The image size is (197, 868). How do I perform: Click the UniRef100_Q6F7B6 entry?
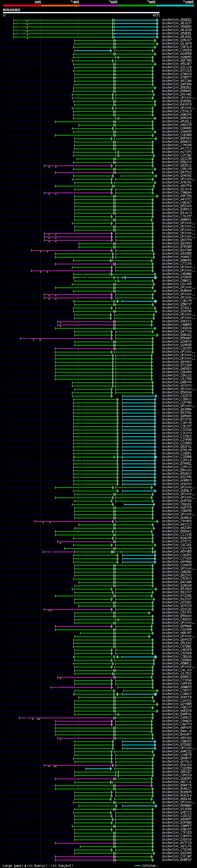click(177, 61)
